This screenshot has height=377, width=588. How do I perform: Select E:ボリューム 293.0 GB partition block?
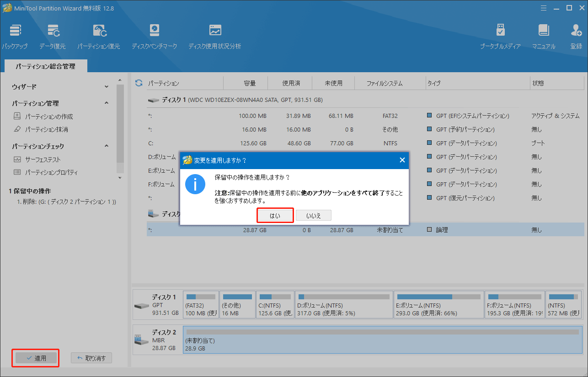pos(439,305)
